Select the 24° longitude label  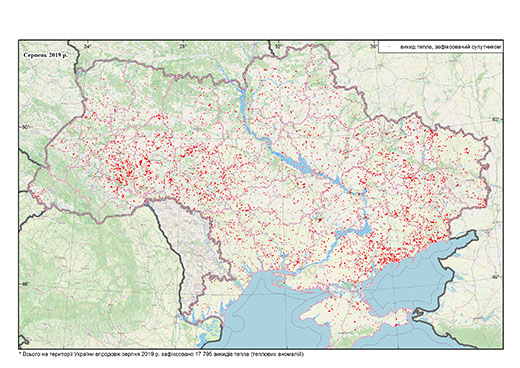[x=88, y=46]
